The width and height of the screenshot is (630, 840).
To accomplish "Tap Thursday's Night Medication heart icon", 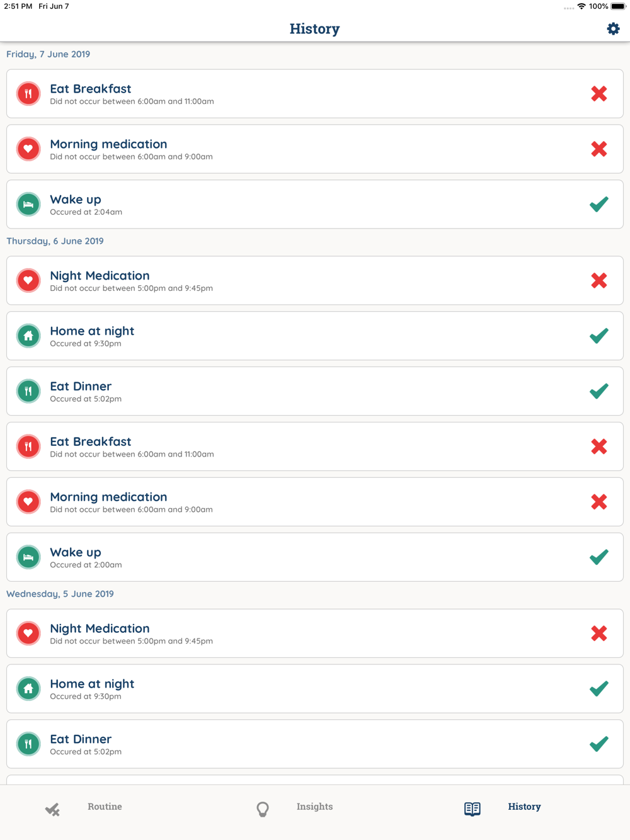I will coord(28,281).
